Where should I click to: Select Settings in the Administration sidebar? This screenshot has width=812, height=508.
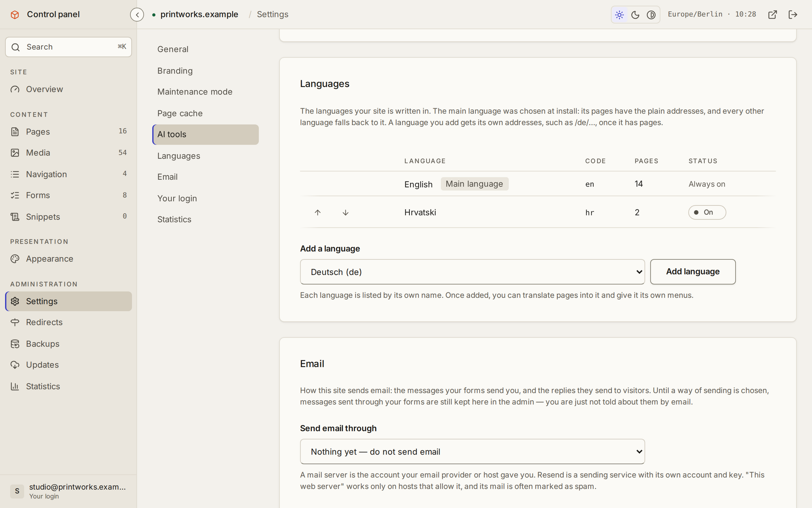(68, 301)
